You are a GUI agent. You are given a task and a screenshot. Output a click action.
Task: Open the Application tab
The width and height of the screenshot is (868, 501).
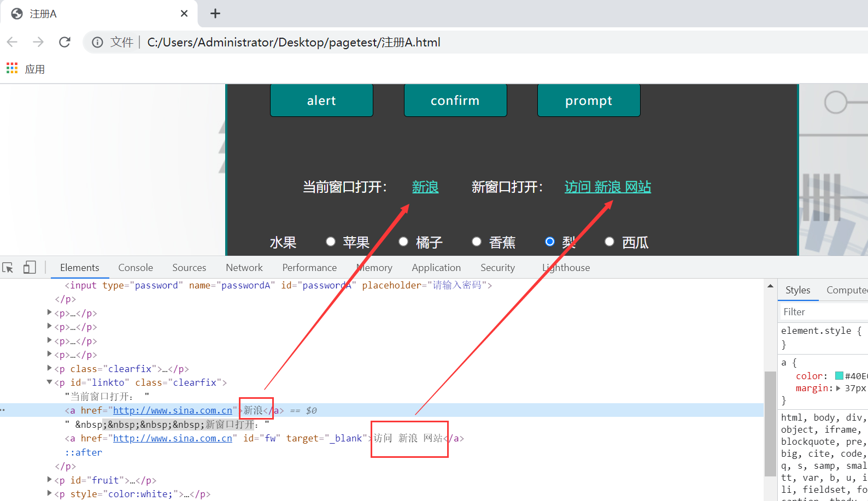tap(436, 268)
